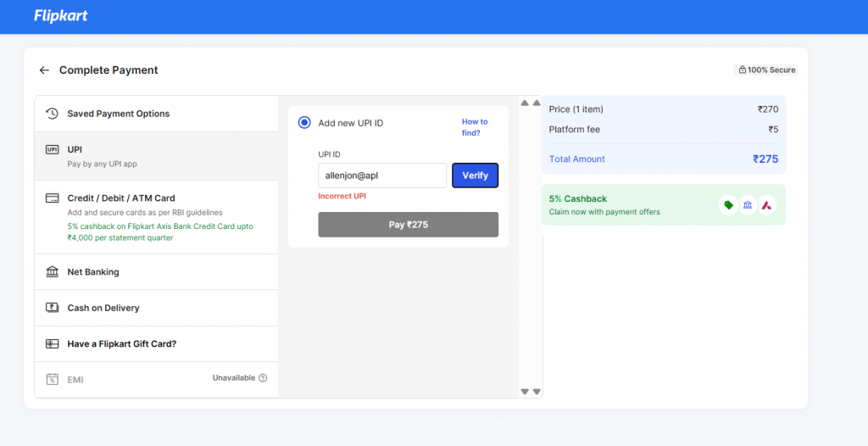Click the Verify button
The height and width of the screenshot is (446, 868).
click(x=475, y=175)
